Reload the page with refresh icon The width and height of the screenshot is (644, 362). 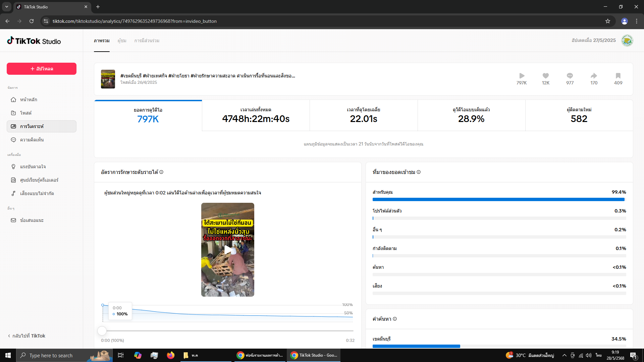(x=32, y=21)
